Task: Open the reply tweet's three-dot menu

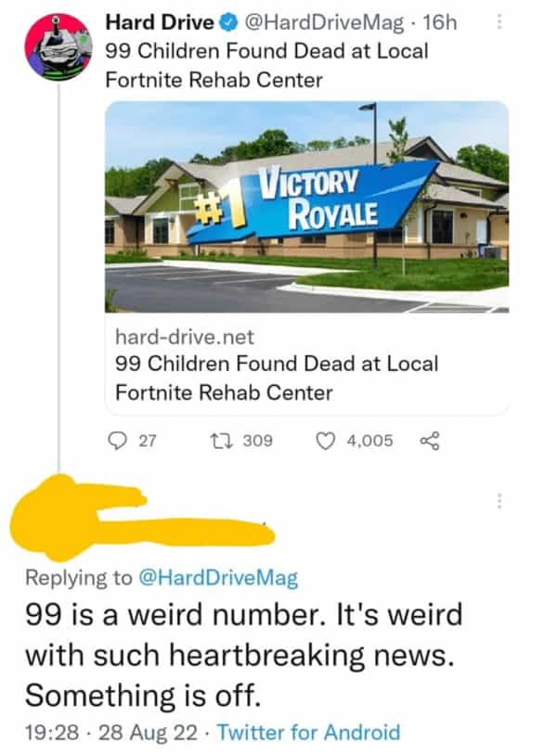Action: click(x=499, y=501)
